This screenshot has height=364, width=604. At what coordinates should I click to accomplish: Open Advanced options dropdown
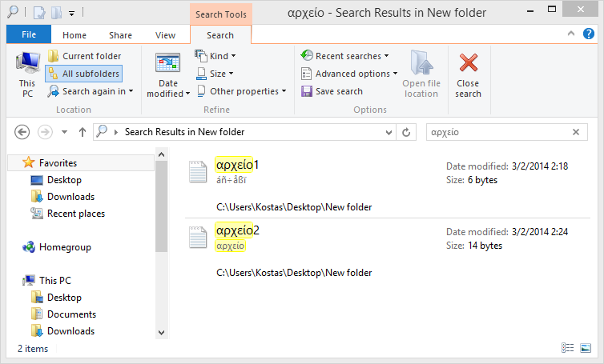[349, 74]
